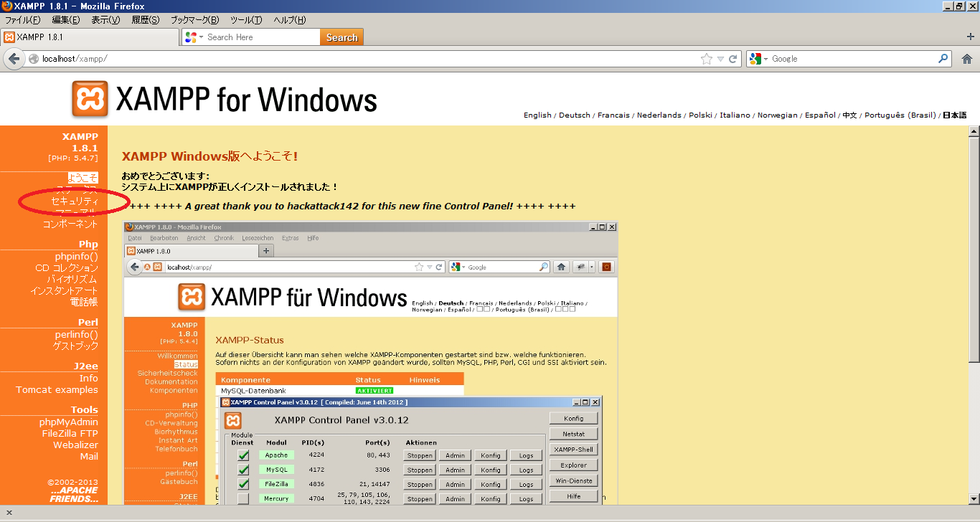Open the コンポーネント sidebar link
The image size is (980, 522).
(x=70, y=224)
